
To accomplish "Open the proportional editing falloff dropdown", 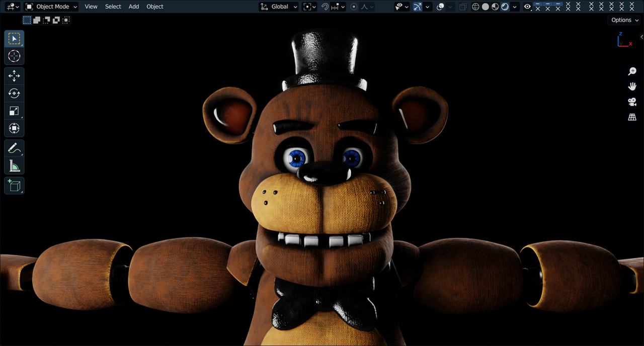I will tap(367, 7).
